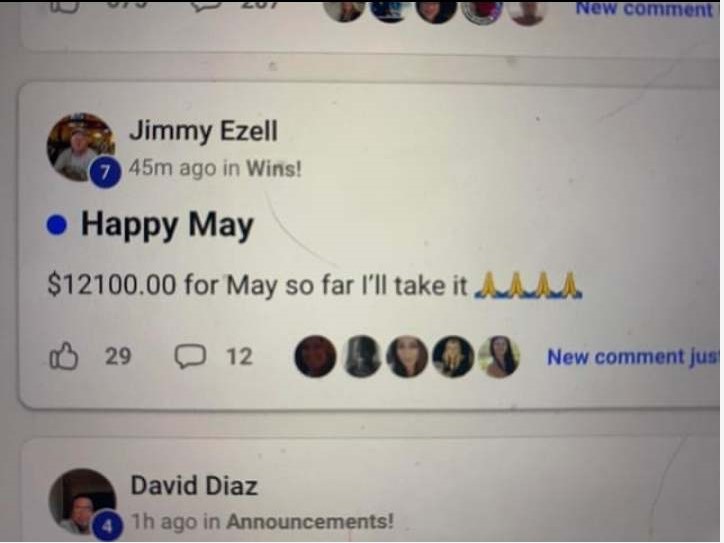Click the $12100.00 post body text

[314, 284]
